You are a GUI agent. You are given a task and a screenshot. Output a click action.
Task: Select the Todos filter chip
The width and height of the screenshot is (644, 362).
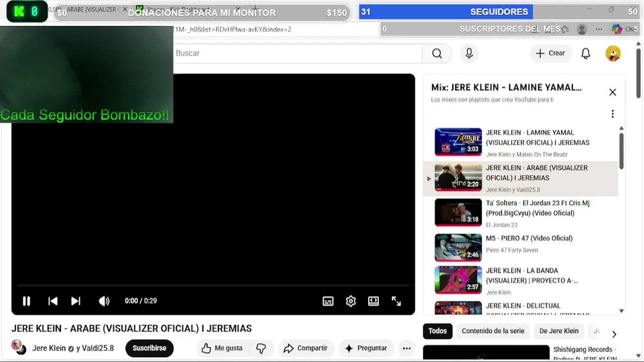[437, 331]
